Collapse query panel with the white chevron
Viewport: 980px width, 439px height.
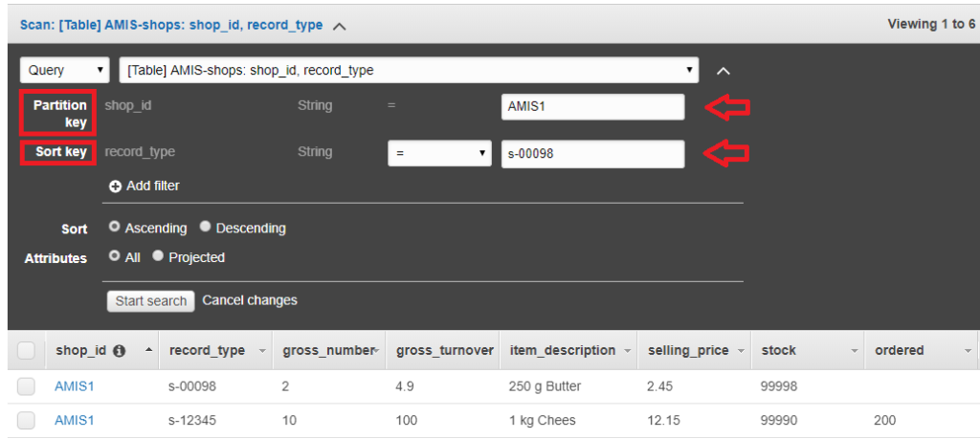724,71
